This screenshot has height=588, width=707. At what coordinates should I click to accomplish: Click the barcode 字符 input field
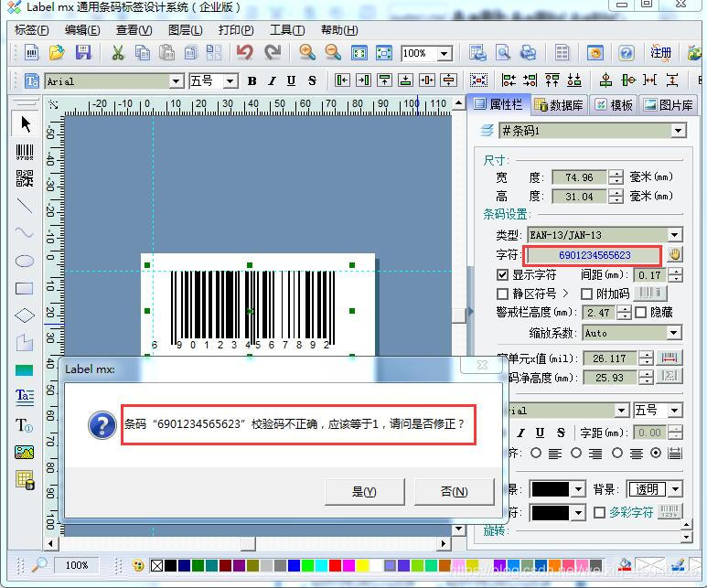(593, 255)
